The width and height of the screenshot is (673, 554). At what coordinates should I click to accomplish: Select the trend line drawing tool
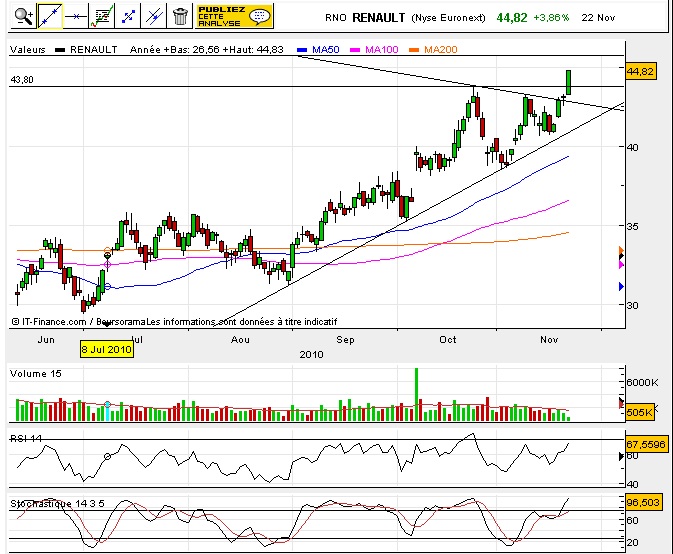pos(50,17)
